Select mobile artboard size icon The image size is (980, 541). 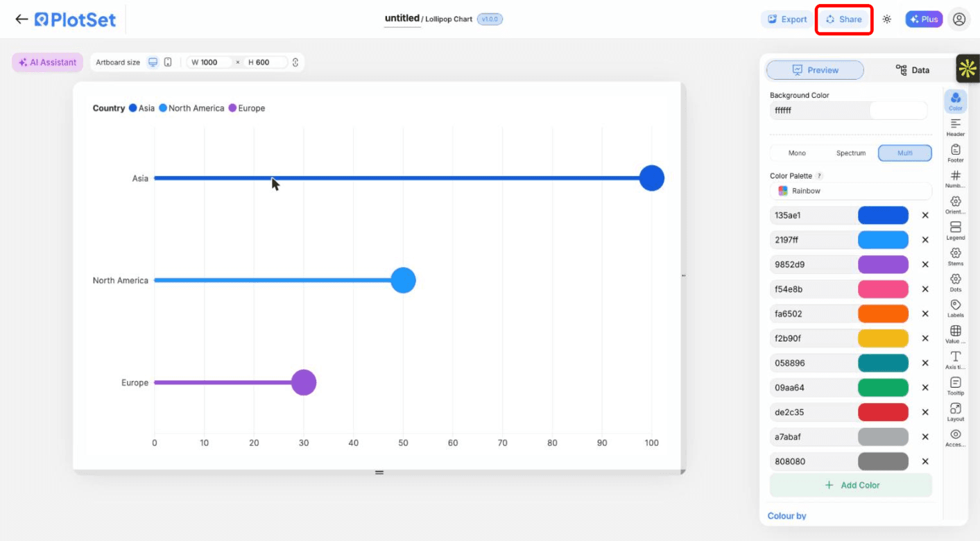(x=168, y=62)
